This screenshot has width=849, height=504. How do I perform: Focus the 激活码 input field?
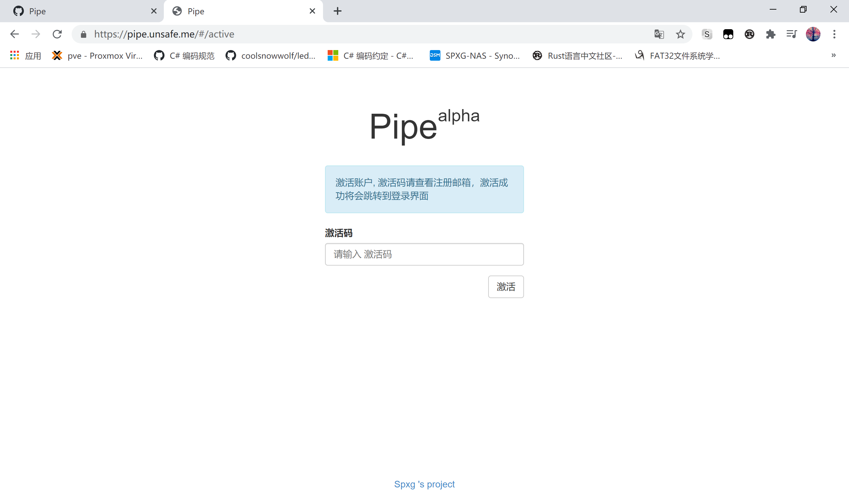(x=424, y=254)
